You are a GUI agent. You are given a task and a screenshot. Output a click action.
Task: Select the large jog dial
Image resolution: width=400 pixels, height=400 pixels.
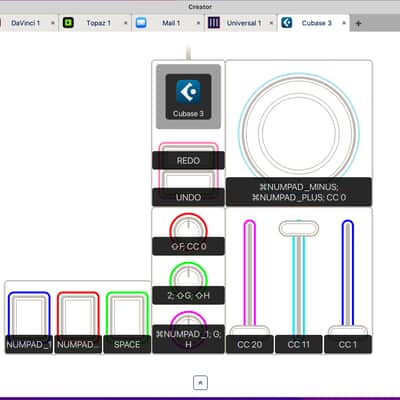[x=299, y=132]
